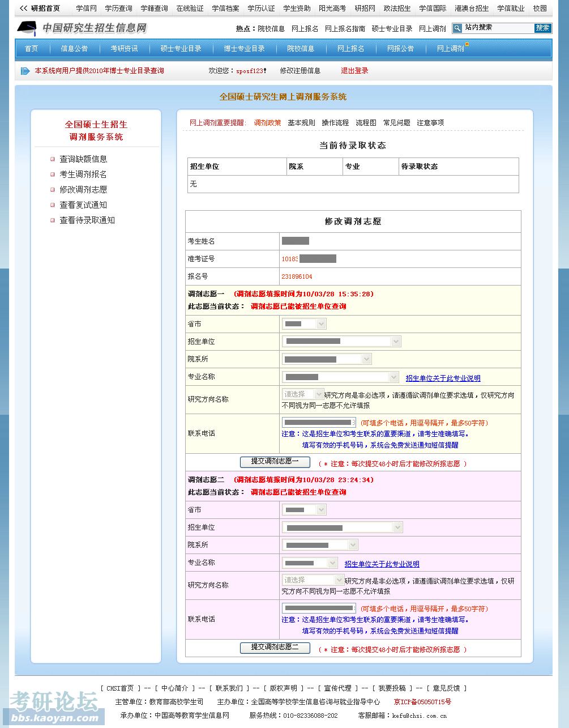Image resolution: width=569 pixels, height=728 pixels.
Task: Open 查看复试通知 in the sidebar
Action: [x=83, y=205]
